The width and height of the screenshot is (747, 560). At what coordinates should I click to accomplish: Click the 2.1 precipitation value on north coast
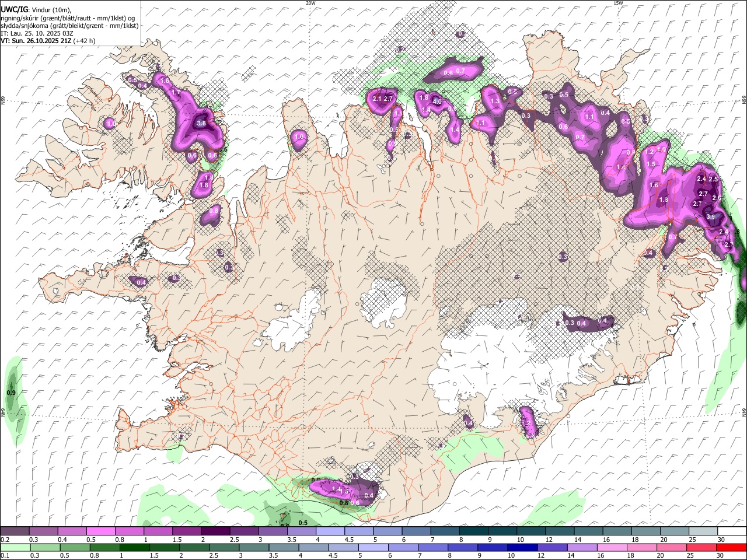point(376,99)
